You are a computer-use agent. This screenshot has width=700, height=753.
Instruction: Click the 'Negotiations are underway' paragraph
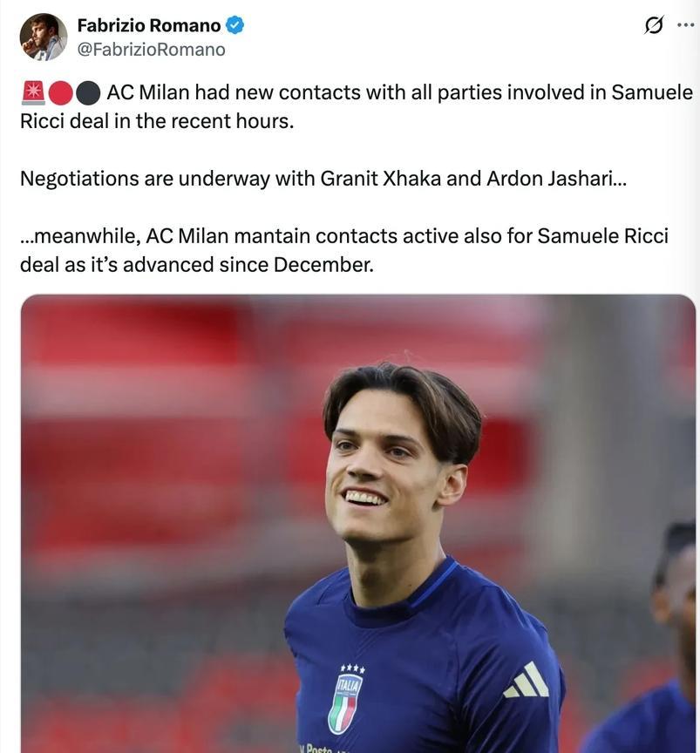[323, 179]
